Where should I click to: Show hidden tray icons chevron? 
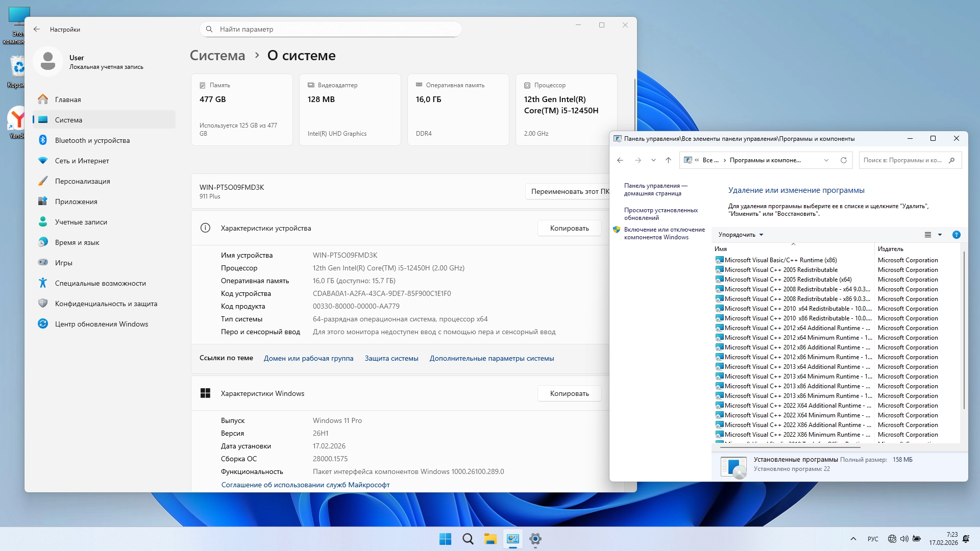[853, 539]
